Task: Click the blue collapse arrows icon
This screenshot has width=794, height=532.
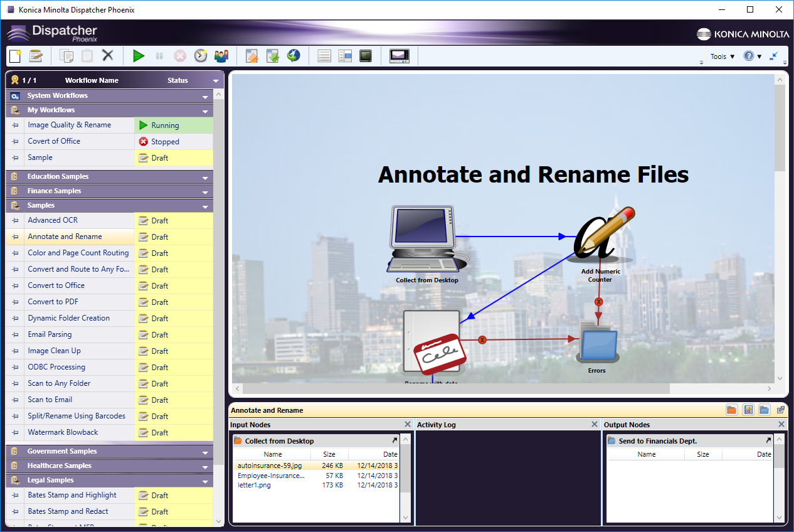Action: pos(773,56)
